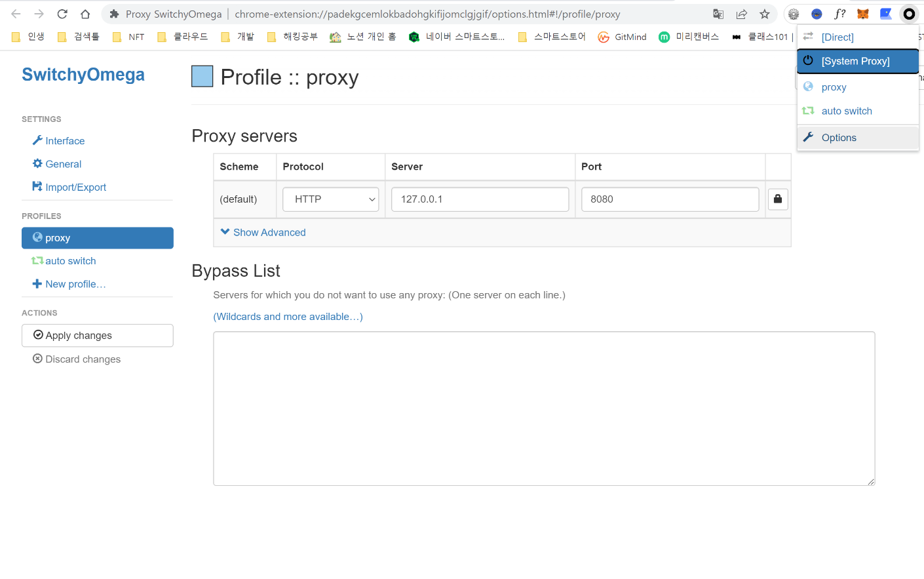
Task: Open the HTTP protocol dropdown
Action: point(331,199)
